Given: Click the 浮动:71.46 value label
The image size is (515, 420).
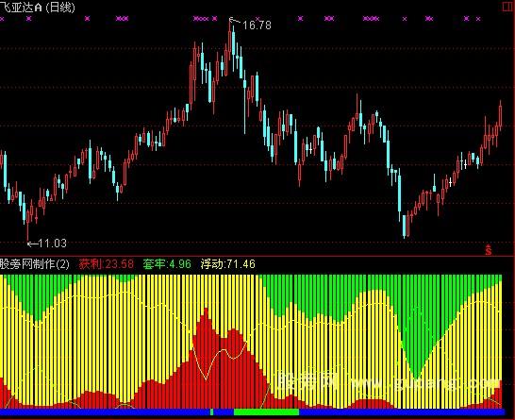Looking at the screenshot, I should (x=227, y=264).
